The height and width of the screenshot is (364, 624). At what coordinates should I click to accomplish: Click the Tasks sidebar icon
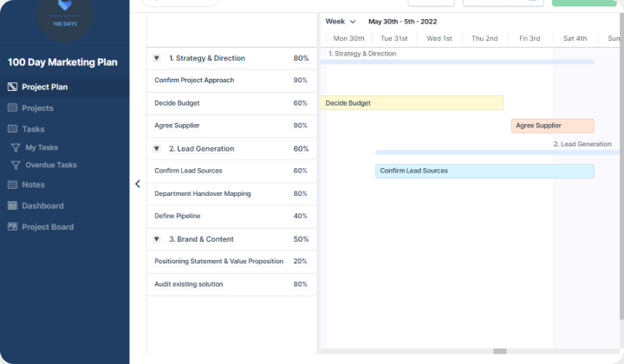coord(12,129)
